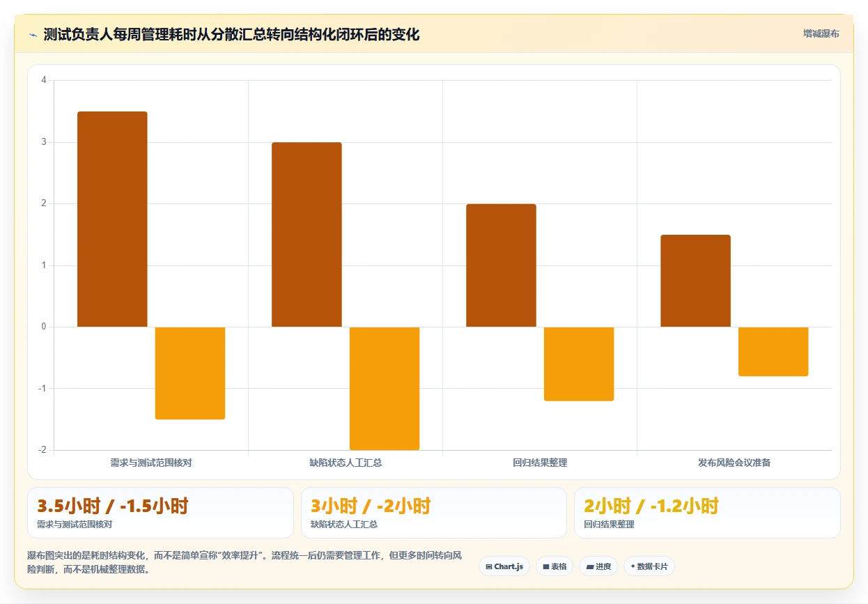Click the x-axis label 缺陷状态人工汇总
Screen dimensions: 868x604
click(x=346, y=463)
